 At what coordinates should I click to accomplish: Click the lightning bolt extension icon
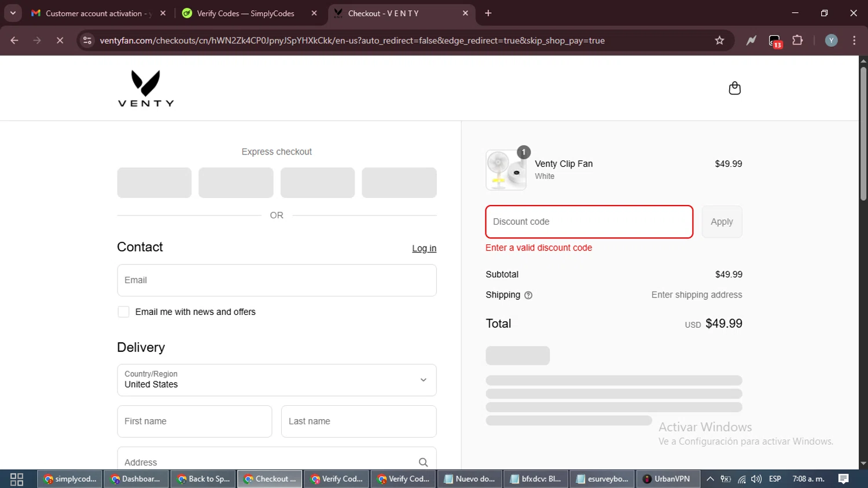tap(751, 41)
